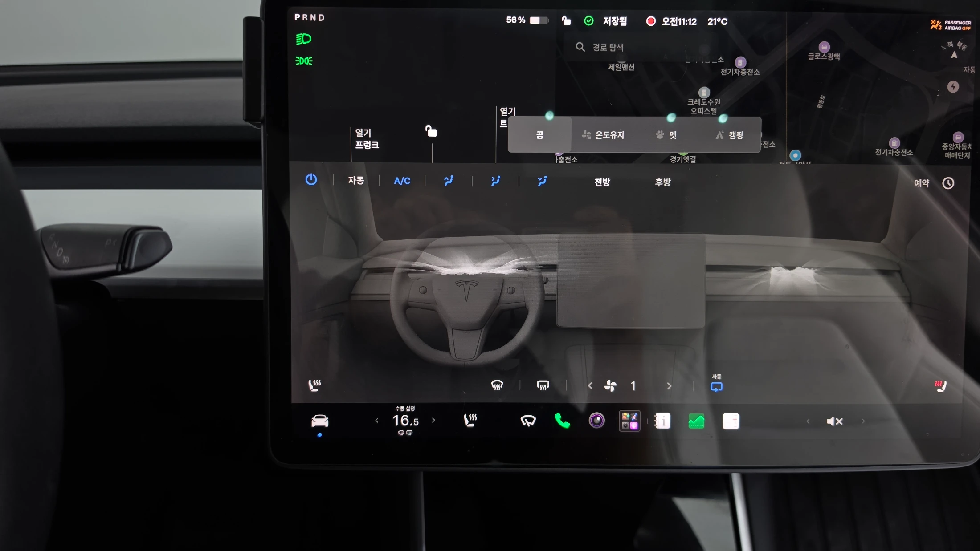Toggle passenger seat heater icon

pos(940,386)
